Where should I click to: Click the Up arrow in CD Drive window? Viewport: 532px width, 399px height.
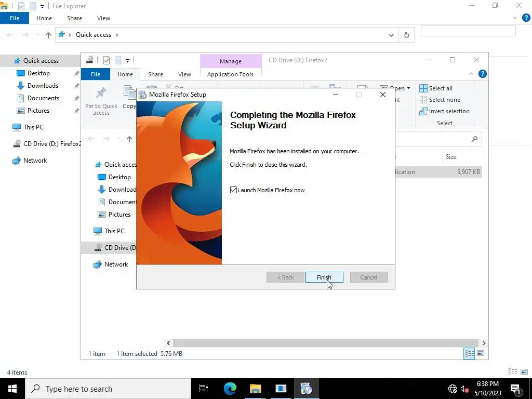129,139
